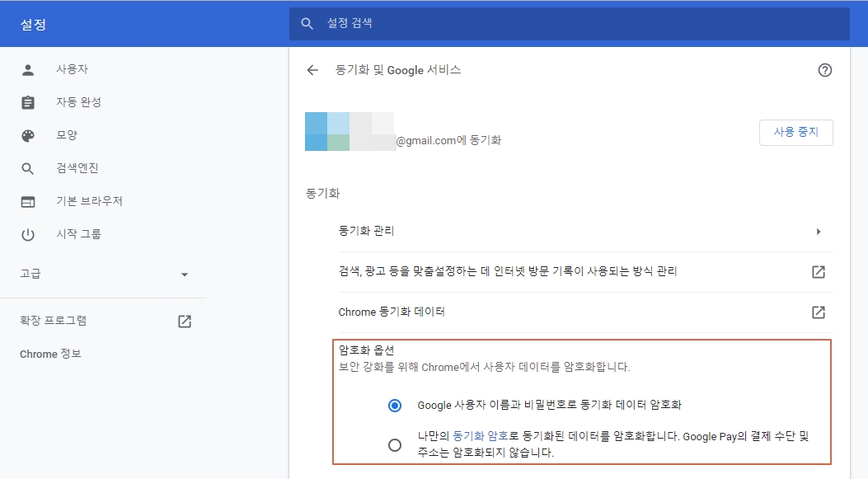Viewport: 868px width, 479px height.
Task: Click the clipboard icon beside 자동 완성
Action: 28,102
